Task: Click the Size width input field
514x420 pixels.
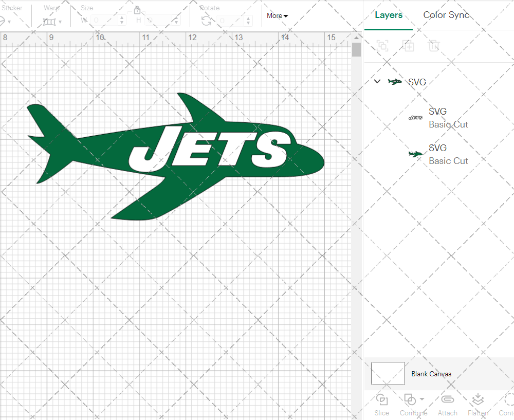Action: click(104, 21)
